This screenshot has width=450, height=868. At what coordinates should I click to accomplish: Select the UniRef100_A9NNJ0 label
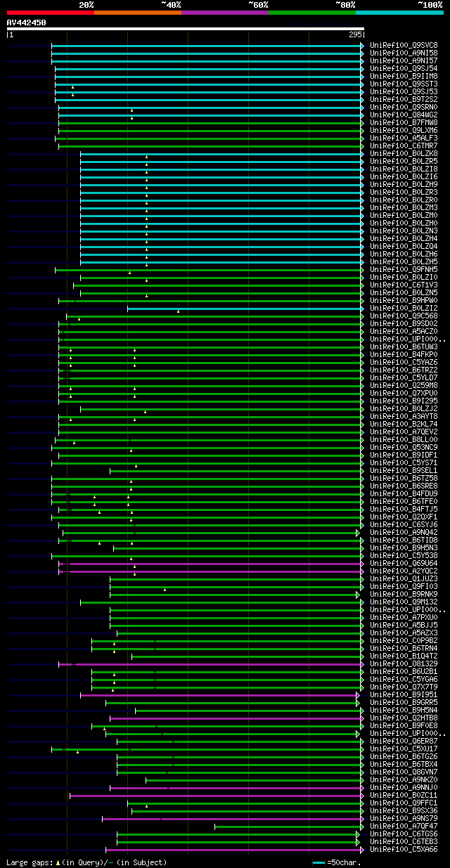(404, 787)
